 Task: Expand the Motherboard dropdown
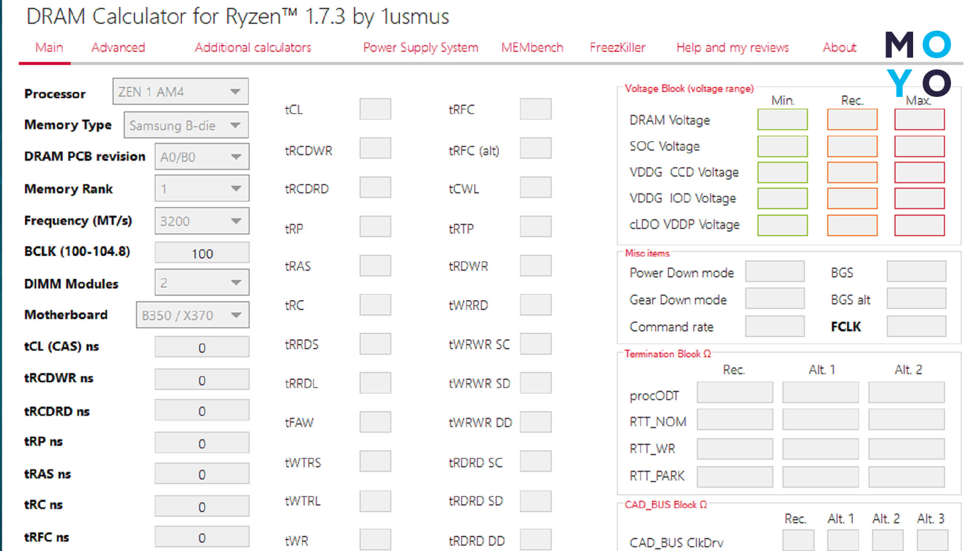[x=192, y=315]
